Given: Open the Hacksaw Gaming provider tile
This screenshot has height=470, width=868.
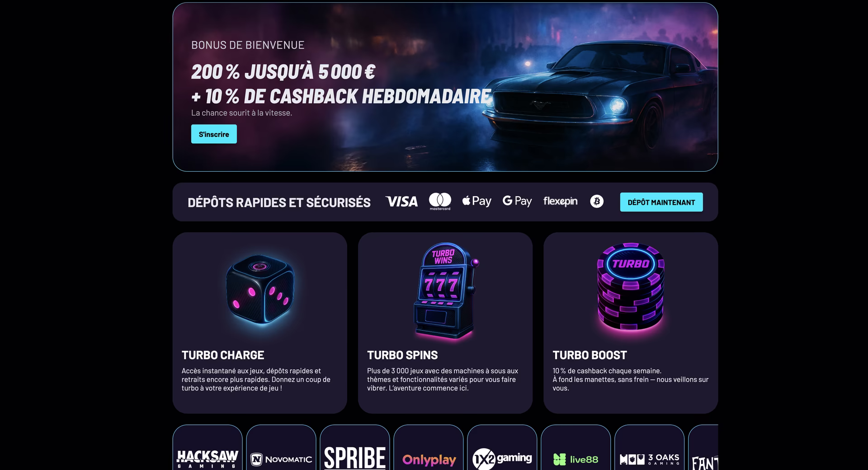Looking at the screenshot, I should (x=208, y=447).
